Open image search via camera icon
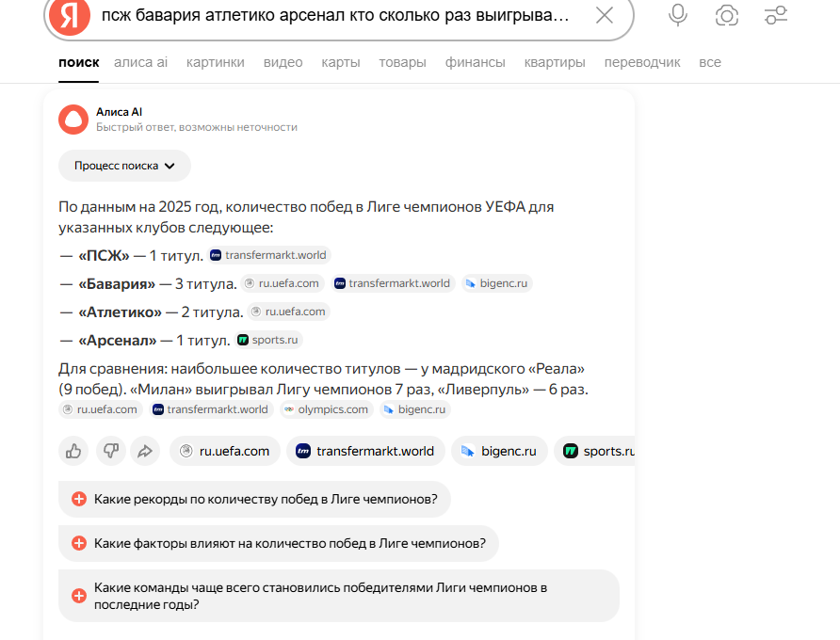The height and width of the screenshot is (640, 840). coord(727,16)
